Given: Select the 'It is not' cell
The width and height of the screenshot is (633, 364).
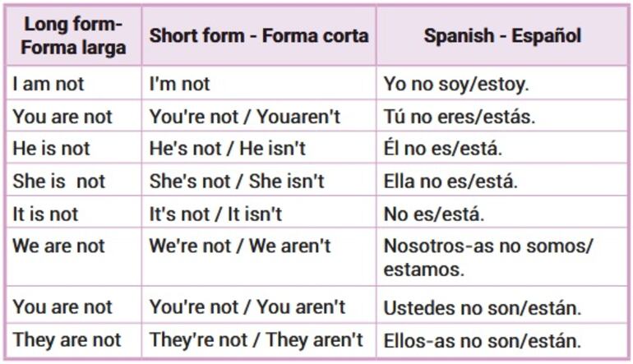Looking at the screenshot, I should [45, 214].
